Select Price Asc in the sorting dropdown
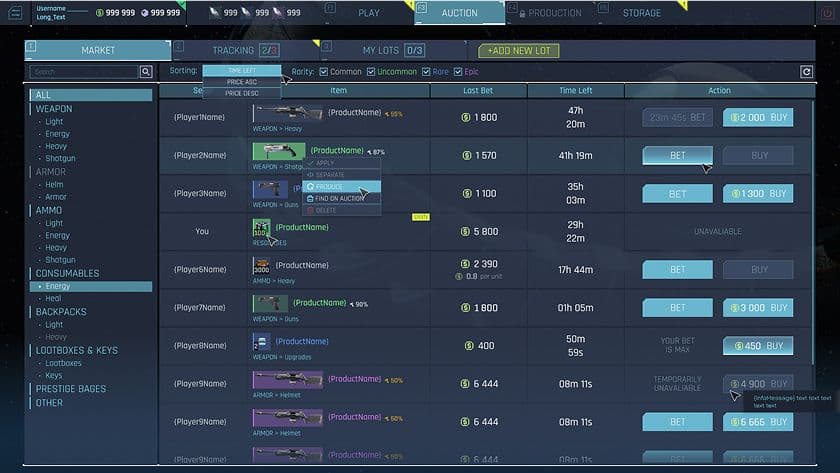The width and height of the screenshot is (840, 473). point(241,82)
